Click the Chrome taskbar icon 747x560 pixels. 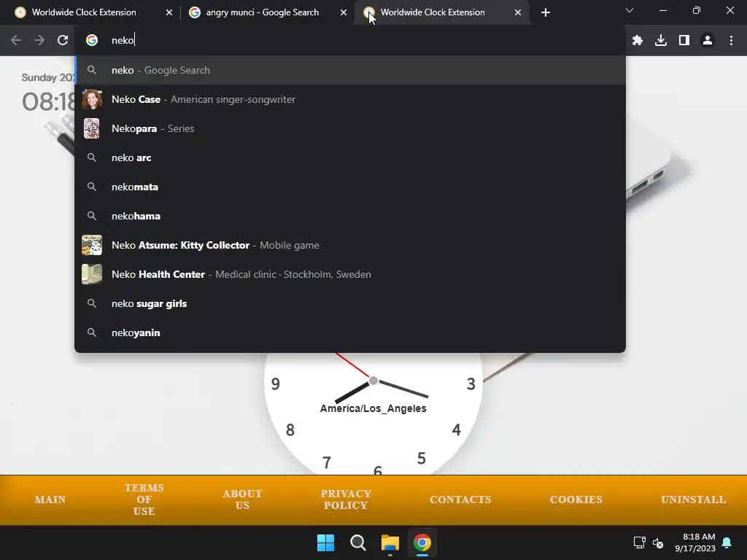coord(422,542)
